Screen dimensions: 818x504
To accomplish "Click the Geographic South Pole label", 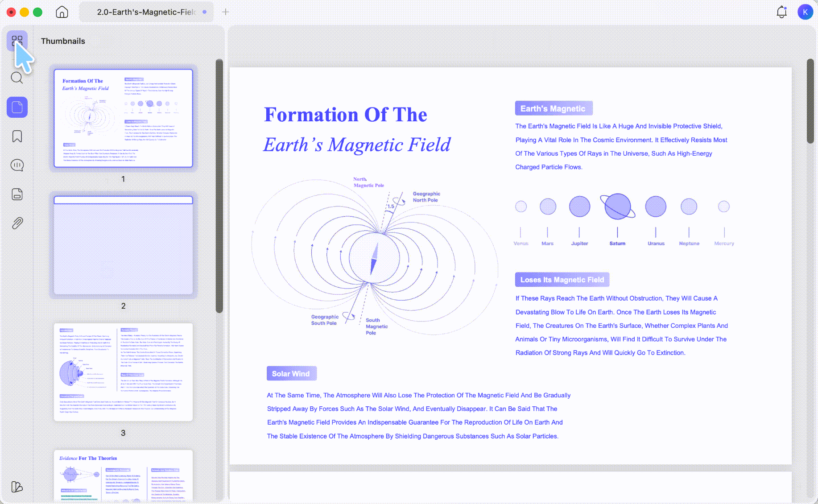I will point(325,320).
